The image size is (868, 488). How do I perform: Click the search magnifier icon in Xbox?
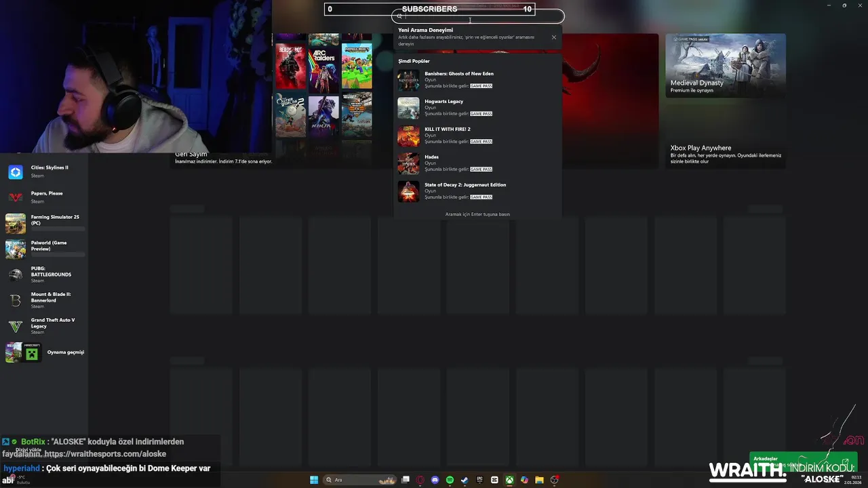tap(399, 16)
